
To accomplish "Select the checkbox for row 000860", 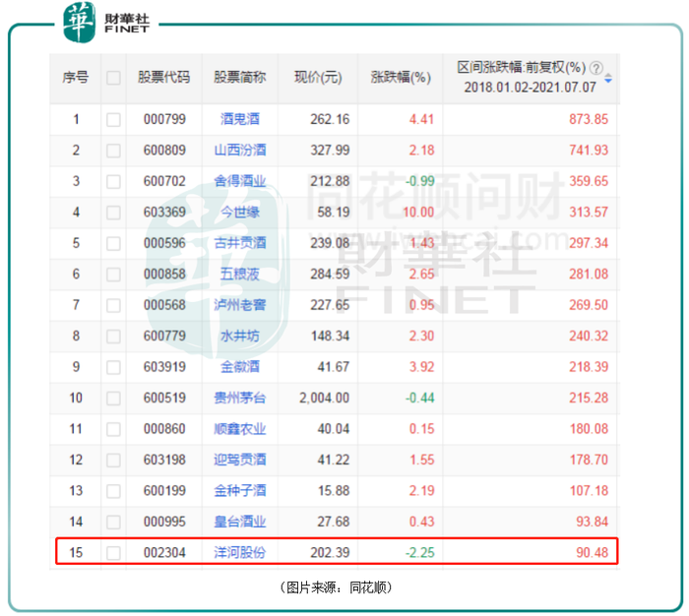I will click(113, 429).
